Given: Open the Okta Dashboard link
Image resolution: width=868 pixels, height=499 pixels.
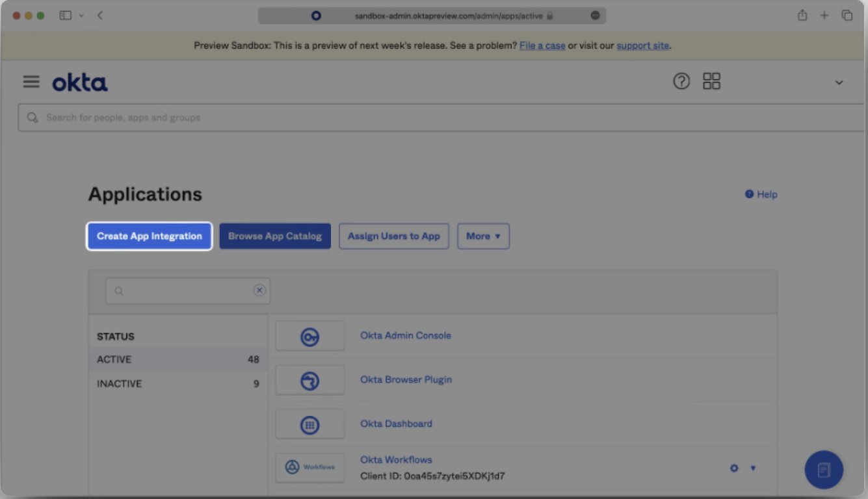Looking at the screenshot, I should click(x=397, y=424).
